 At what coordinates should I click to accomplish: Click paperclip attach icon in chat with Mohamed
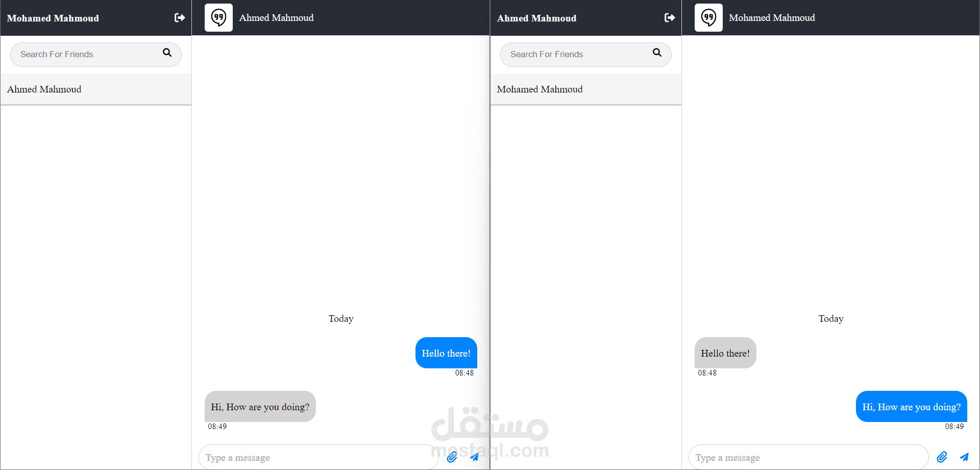pos(942,457)
